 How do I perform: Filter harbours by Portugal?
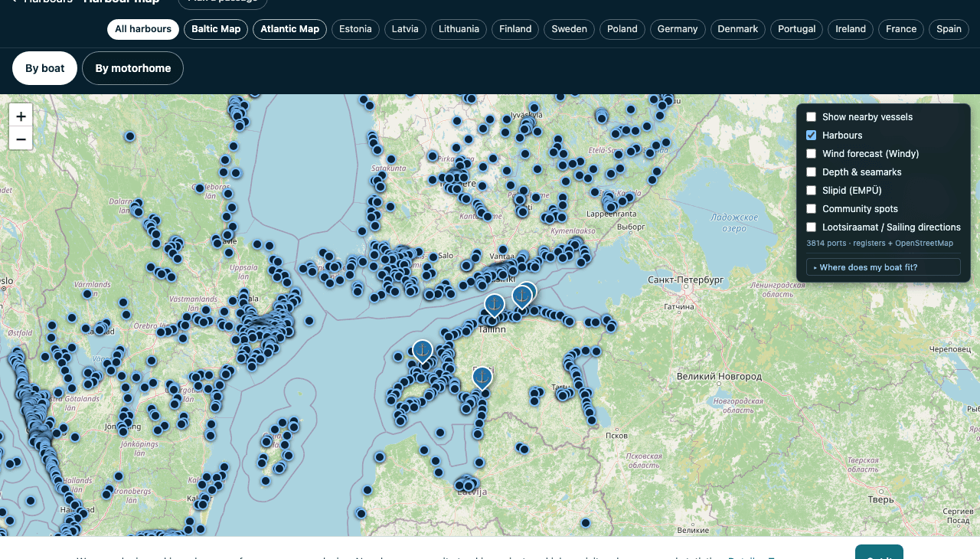(x=796, y=29)
